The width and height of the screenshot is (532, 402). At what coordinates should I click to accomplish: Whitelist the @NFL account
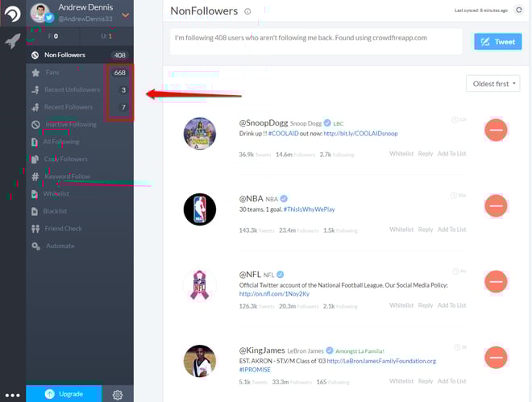point(401,305)
